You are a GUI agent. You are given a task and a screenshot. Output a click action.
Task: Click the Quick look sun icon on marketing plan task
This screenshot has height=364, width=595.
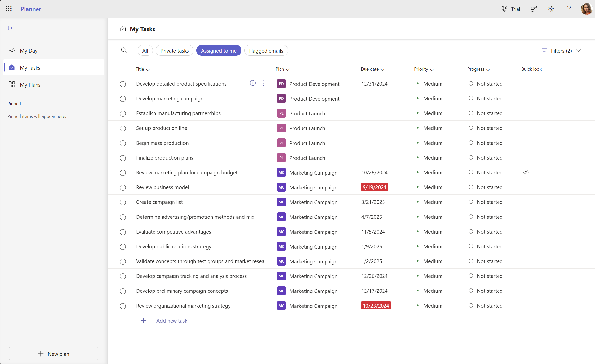coord(526,172)
